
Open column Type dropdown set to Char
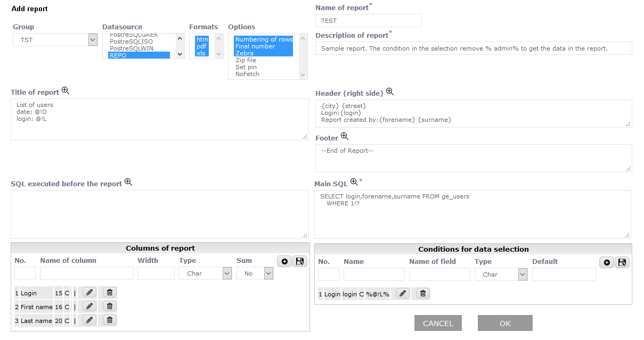pos(206,273)
